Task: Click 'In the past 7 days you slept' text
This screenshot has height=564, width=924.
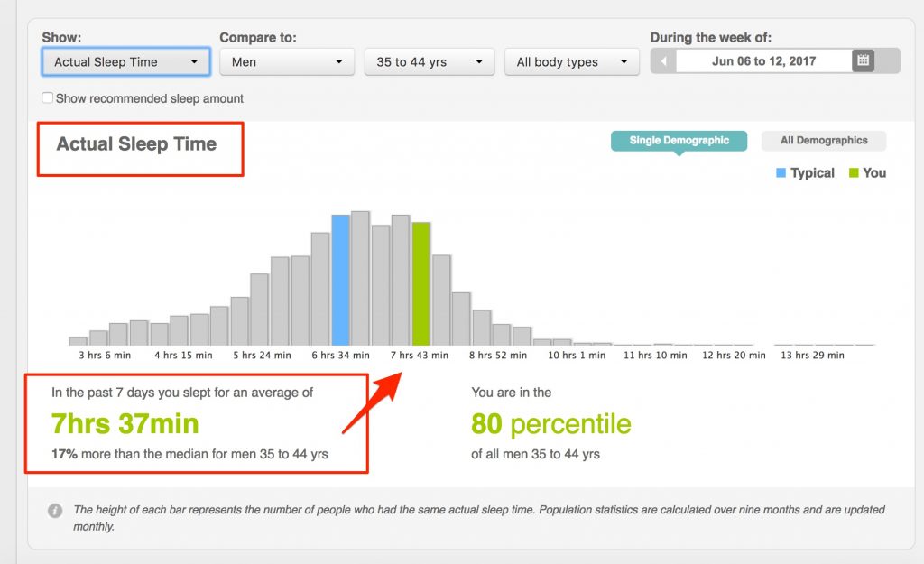Action: 182,393
